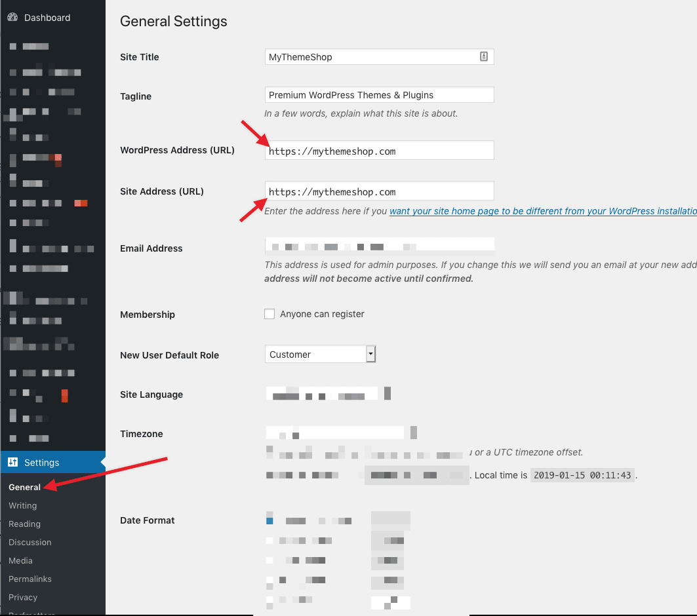Open the Dashboard menu item
697x616 pixels.
click(47, 18)
